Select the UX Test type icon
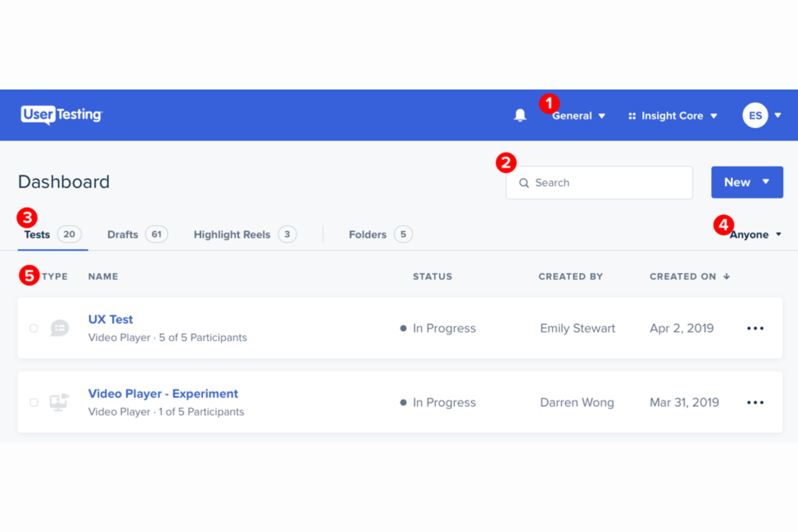798x532 pixels. (x=59, y=328)
